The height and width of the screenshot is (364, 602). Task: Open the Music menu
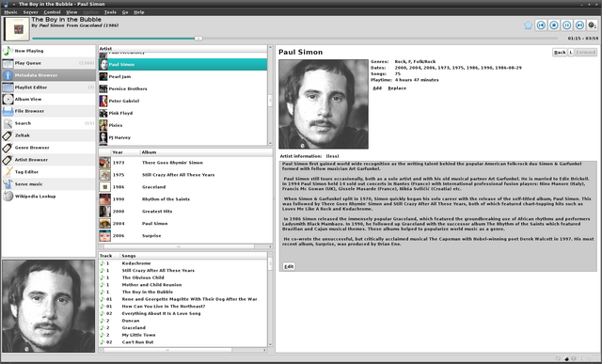click(x=10, y=12)
